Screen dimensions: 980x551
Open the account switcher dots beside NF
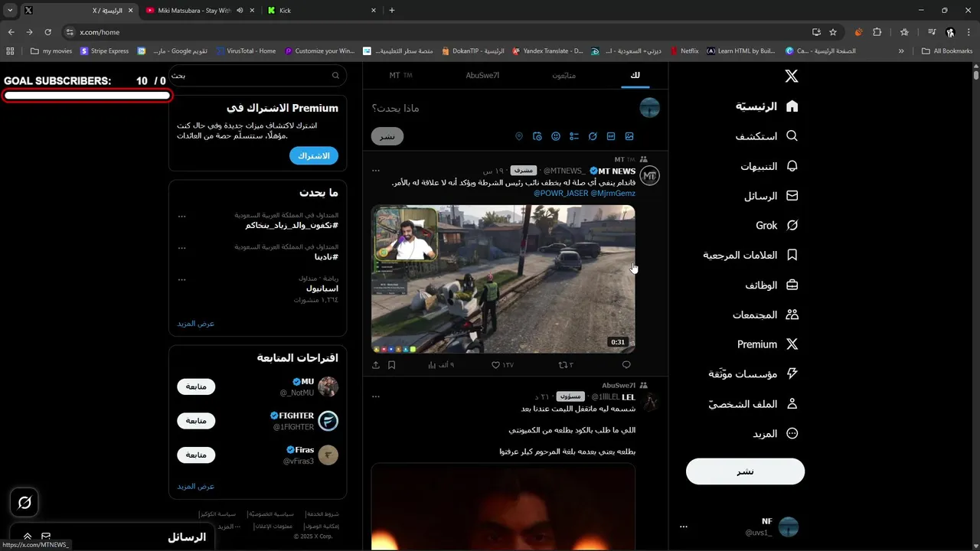tap(684, 527)
